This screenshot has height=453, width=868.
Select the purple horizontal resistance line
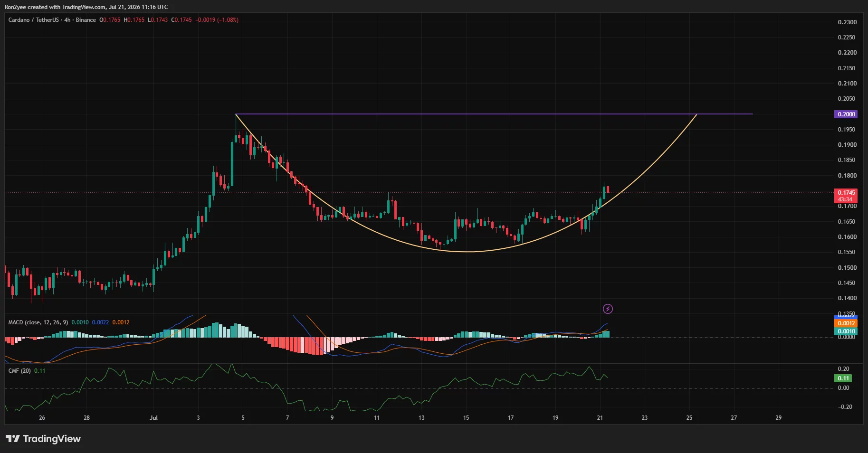494,114
